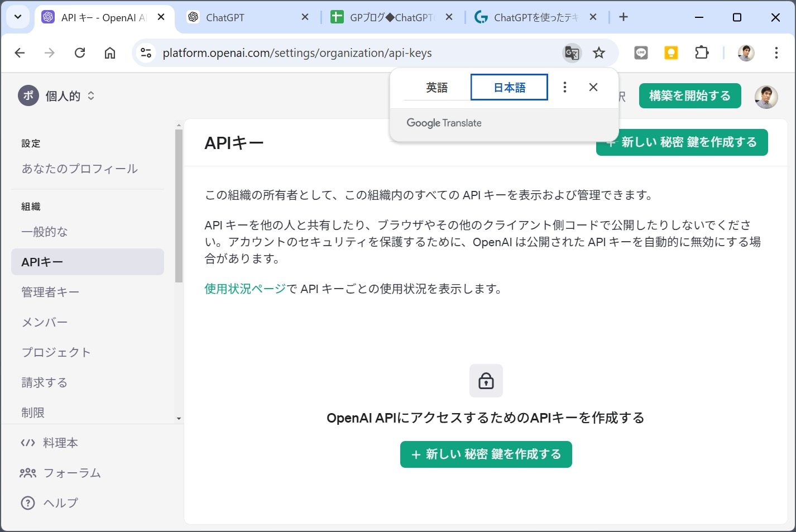The image size is (796, 532).
Task: Close the GPブログ◆ChatGPT tab
Action: point(449,17)
